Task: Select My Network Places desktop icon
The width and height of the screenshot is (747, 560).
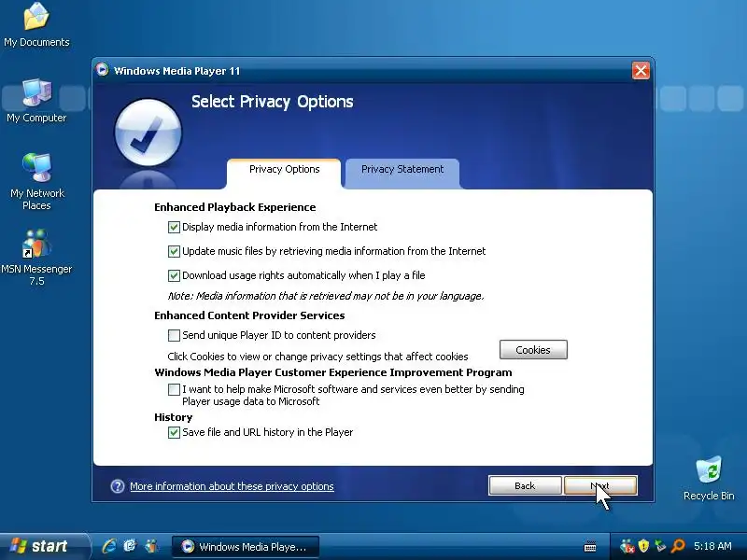Action: [x=36, y=182]
